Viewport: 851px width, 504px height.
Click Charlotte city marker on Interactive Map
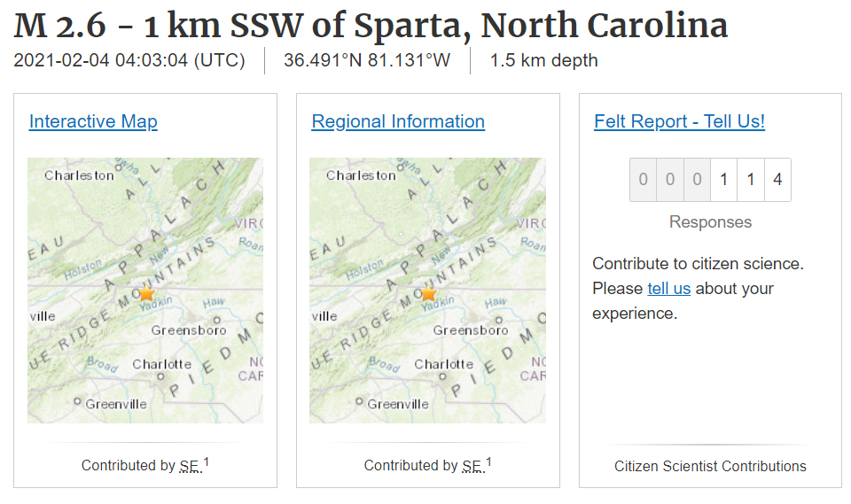160,376
